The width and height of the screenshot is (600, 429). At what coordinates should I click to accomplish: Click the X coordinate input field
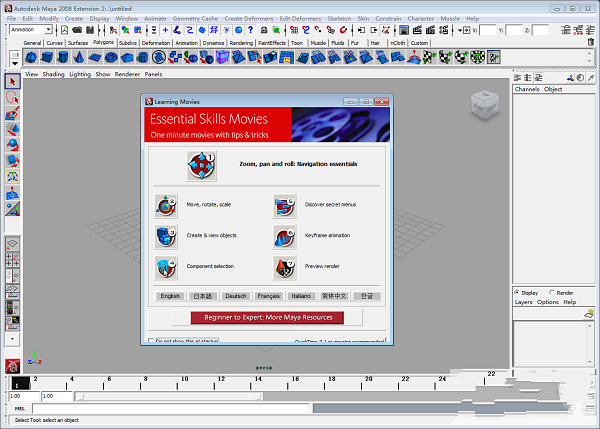point(488,30)
